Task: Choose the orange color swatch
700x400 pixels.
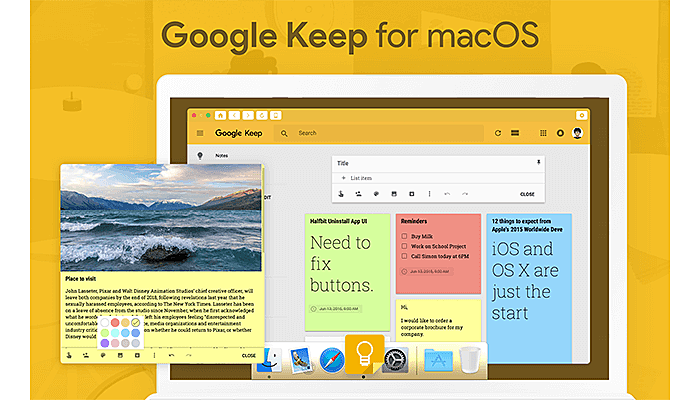Action: pyautogui.click(x=125, y=322)
